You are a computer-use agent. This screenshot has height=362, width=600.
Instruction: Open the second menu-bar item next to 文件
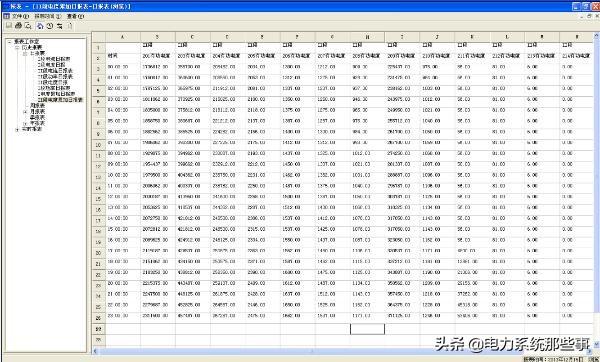tap(48, 16)
